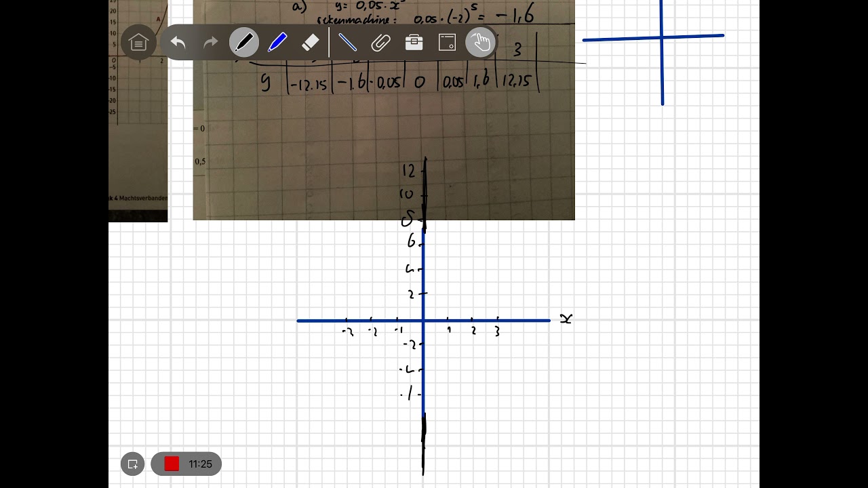Open the paperclip attachment tool
This screenshot has width=868, height=488.
(x=380, y=43)
